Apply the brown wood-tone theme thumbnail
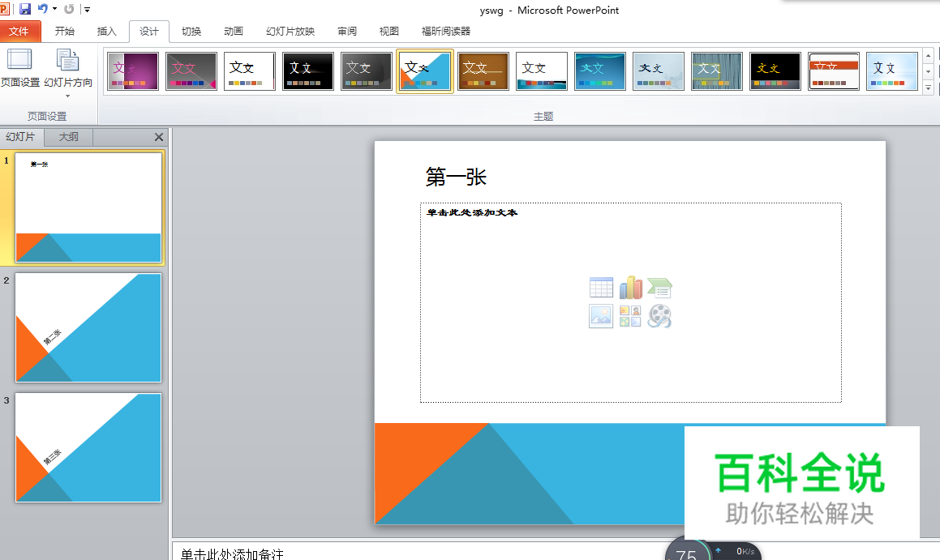The height and width of the screenshot is (560, 940). tap(483, 71)
